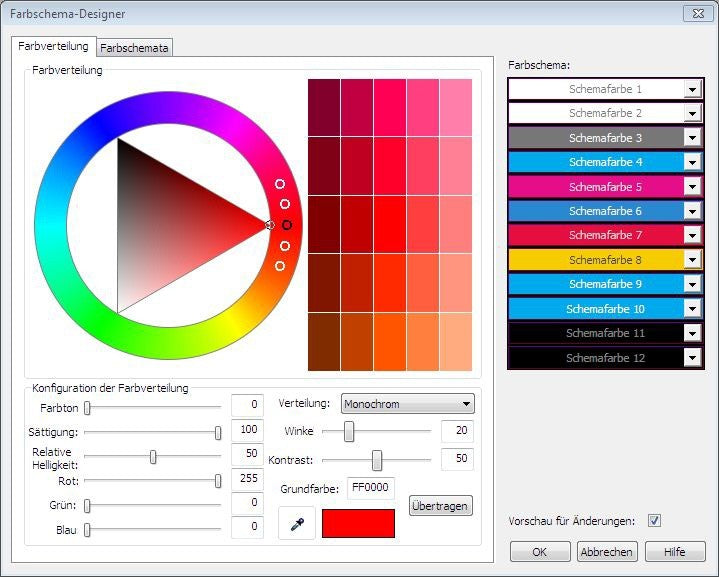Pick the dark maroon top-left palette swatch
719x577 pixels.
click(x=324, y=107)
